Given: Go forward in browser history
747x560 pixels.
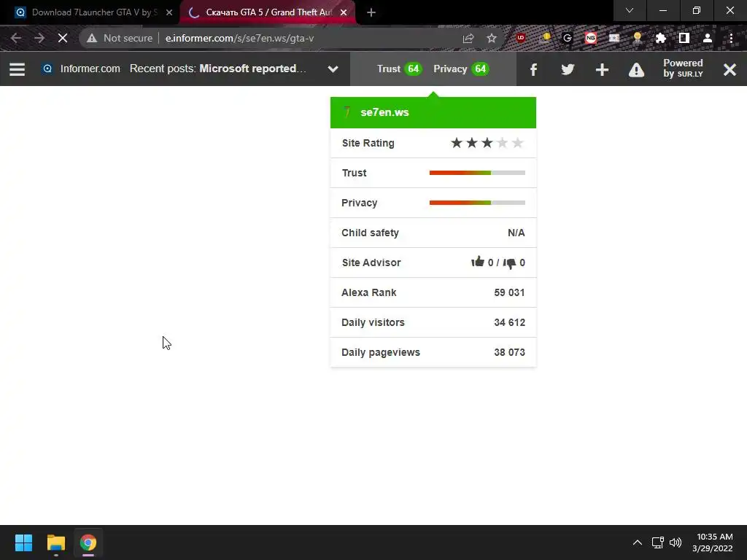Looking at the screenshot, I should 39,38.
